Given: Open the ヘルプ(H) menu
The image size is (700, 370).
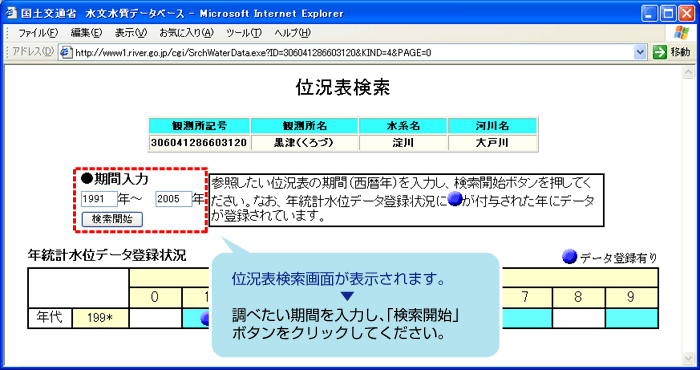Looking at the screenshot, I should [292, 33].
